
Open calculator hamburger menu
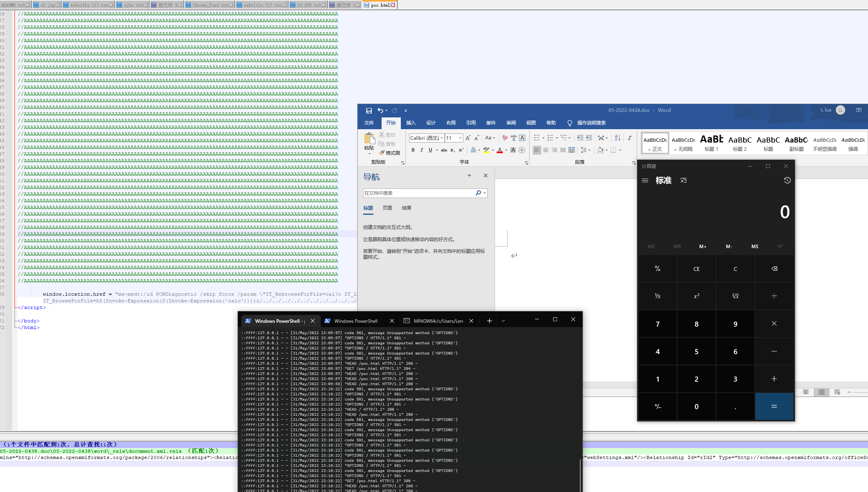tap(645, 181)
